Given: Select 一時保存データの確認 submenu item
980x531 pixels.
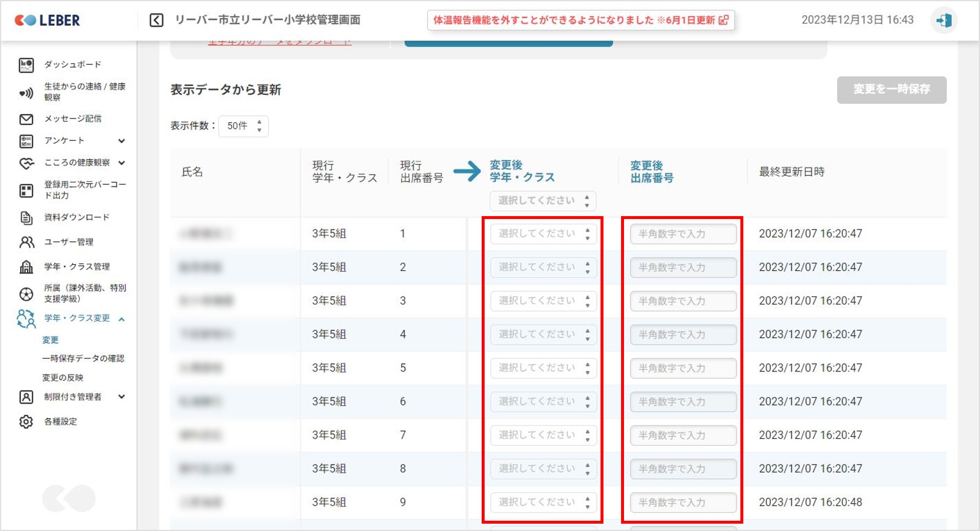Looking at the screenshot, I should pos(83,358).
